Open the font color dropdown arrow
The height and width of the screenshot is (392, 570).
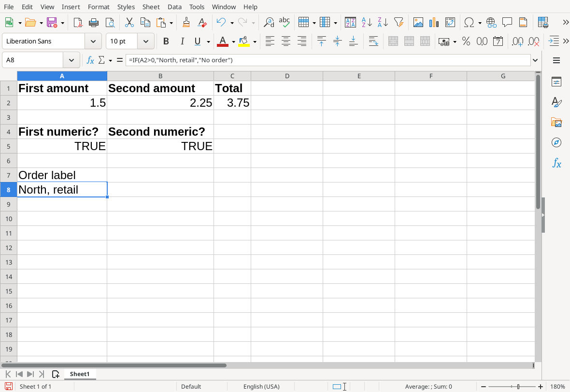point(233,42)
